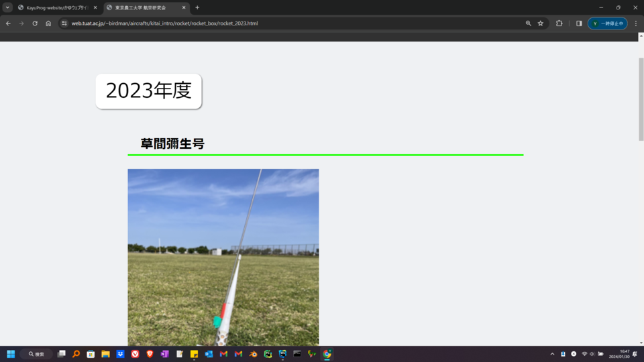The height and width of the screenshot is (362, 644).
Task: Expand the tab search dropdown arrow
Action: pyautogui.click(x=7, y=7)
